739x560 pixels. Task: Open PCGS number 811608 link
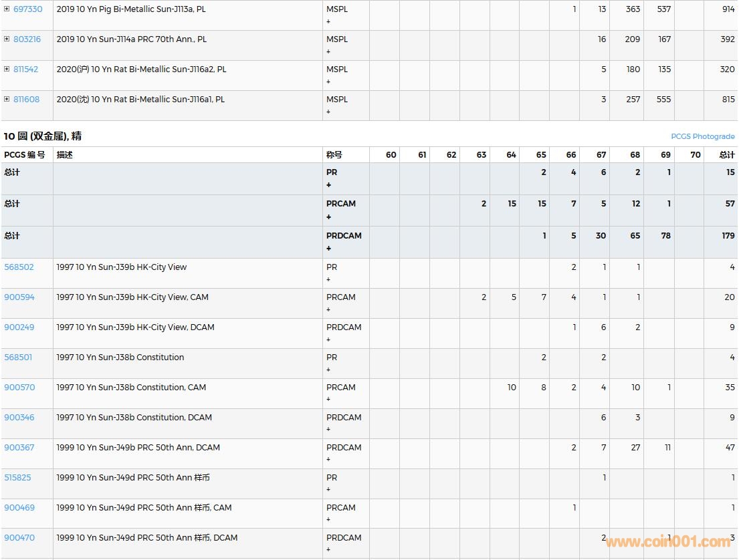tap(26, 100)
